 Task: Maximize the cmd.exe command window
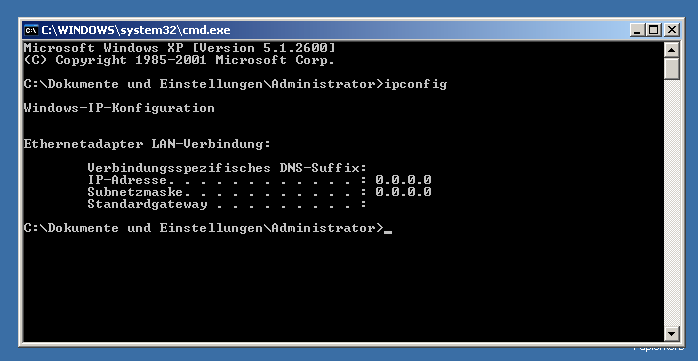click(x=654, y=30)
